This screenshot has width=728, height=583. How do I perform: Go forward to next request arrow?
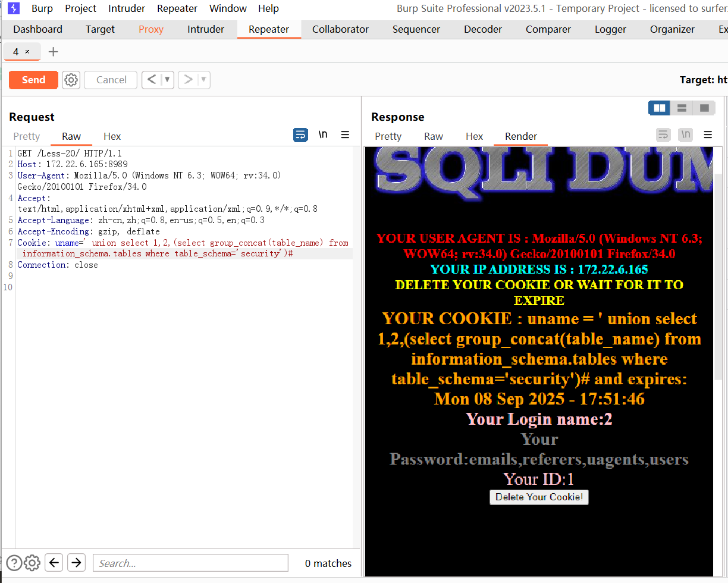(189, 80)
